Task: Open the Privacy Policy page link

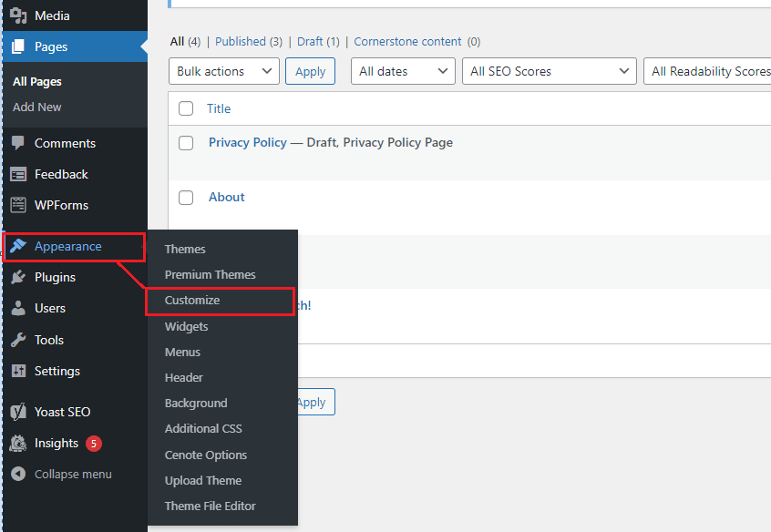Action: tap(248, 143)
